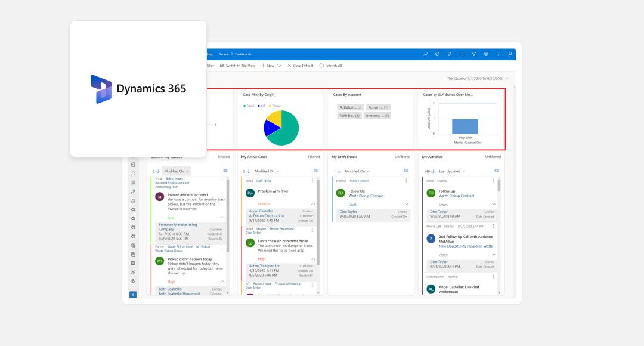The width and height of the screenshot is (644, 346).
Task: Click Phone legend entry in Case Mix chart
Action: (x=275, y=106)
